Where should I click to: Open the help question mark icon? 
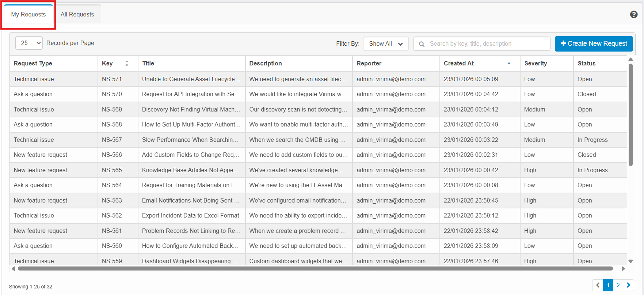click(x=634, y=14)
